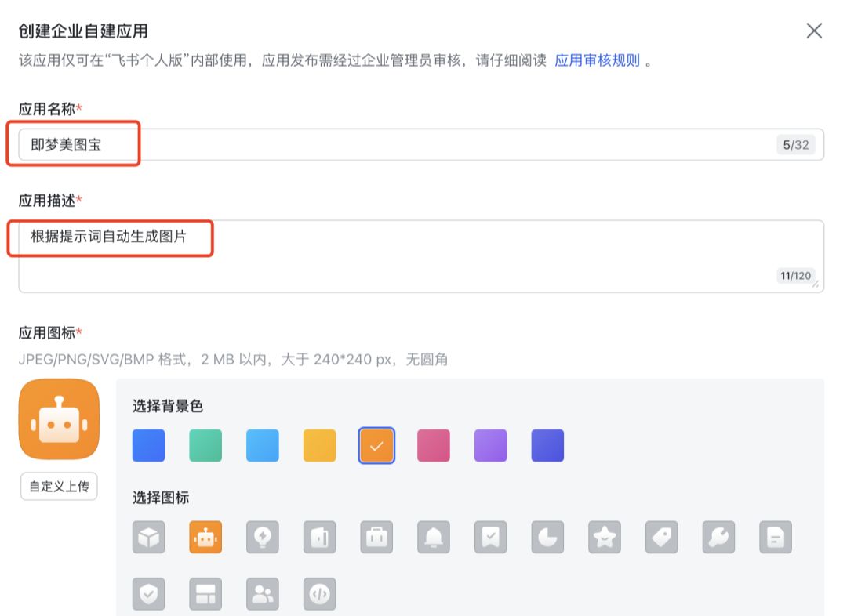Screen dimensions: 847x616
Task: Select the people icon
Action: [263, 593]
